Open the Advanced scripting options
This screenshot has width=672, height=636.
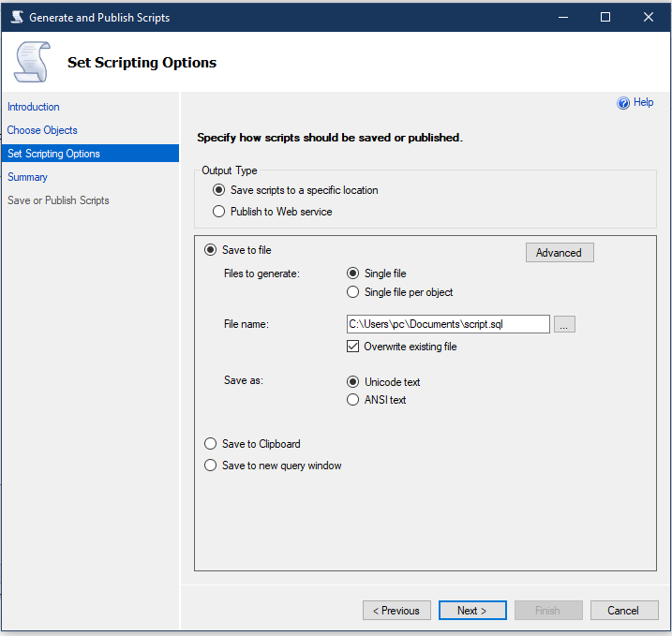559,253
